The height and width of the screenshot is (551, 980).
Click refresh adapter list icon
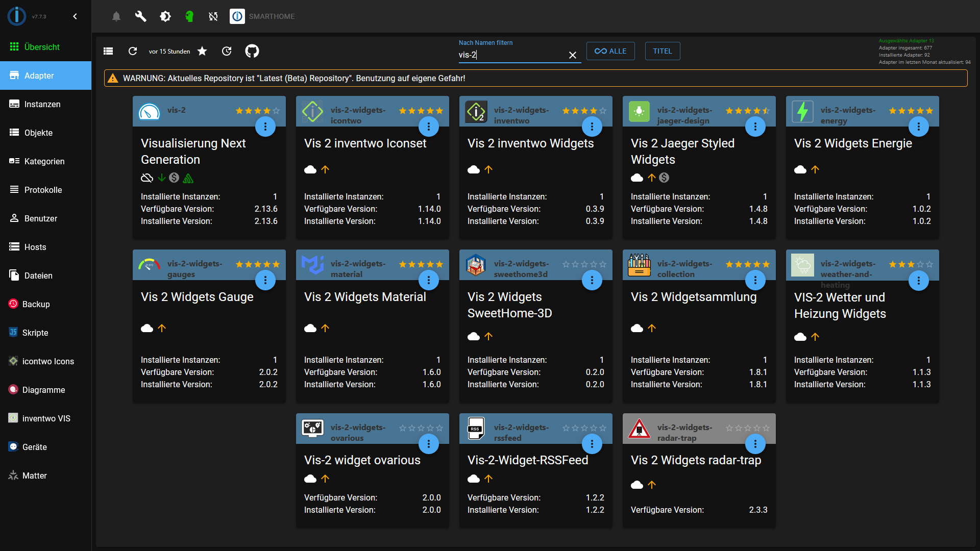(x=133, y=51)
